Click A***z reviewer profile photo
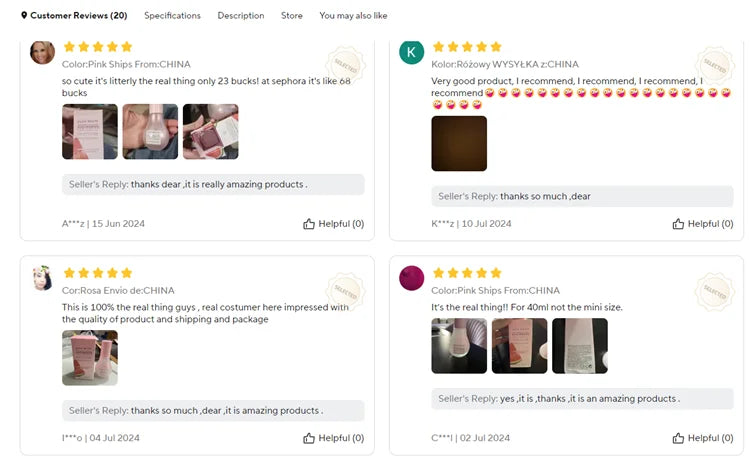This screenshot has width=750, height=462. [x=42, y=52]
